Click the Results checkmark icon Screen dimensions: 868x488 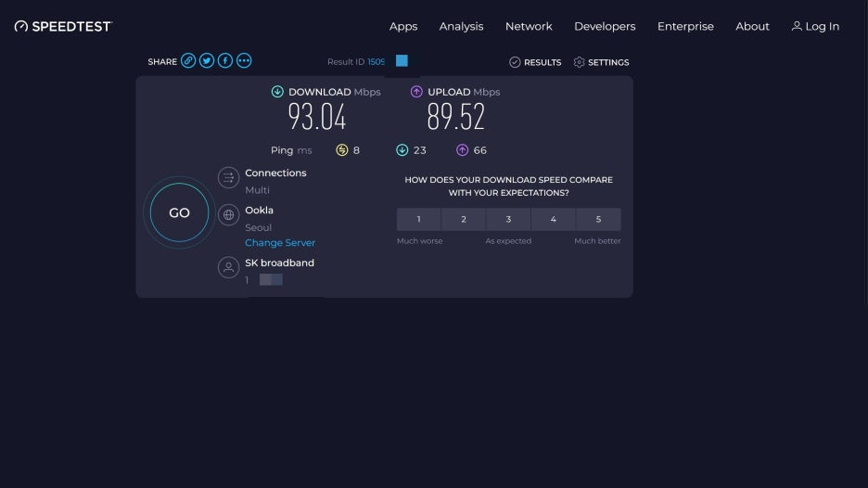click(x=515, y=62)
